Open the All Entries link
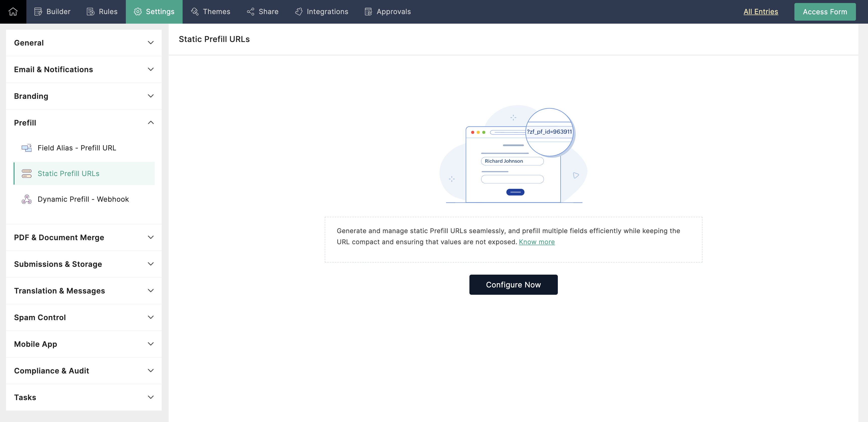868x422 pixels. (x=761, y=12)
